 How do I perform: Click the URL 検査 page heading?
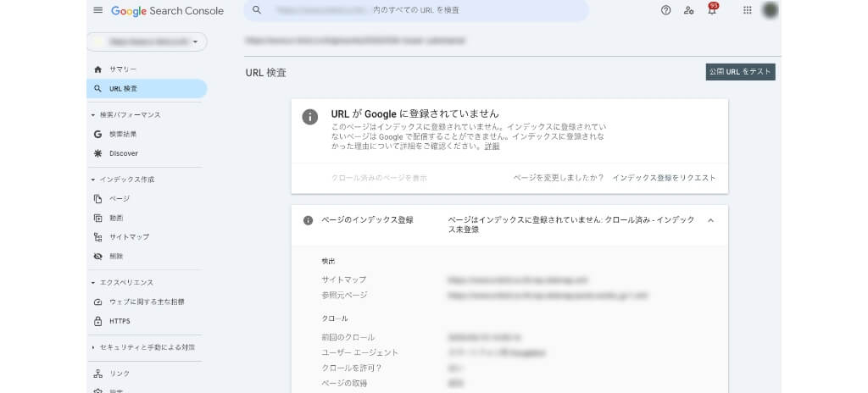[265, 73]
